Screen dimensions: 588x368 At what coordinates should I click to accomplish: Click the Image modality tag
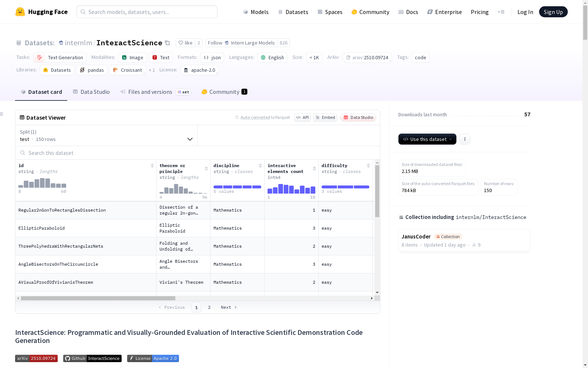click(133, 57)
